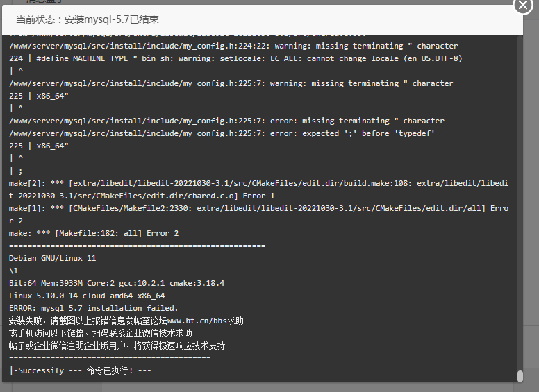The image size is (539, 392).
Task: Click the scrollbar track above the thumb
Action: pos(520,203)
